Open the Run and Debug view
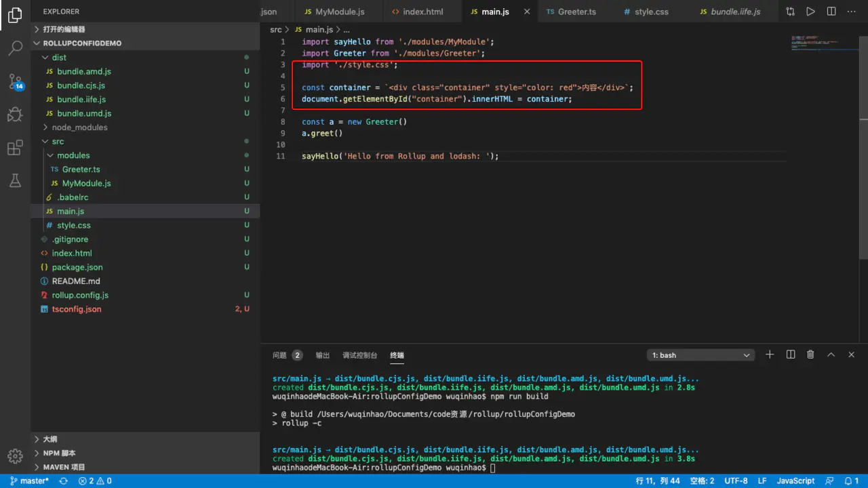Screen dimensions: 868x488 15,115
